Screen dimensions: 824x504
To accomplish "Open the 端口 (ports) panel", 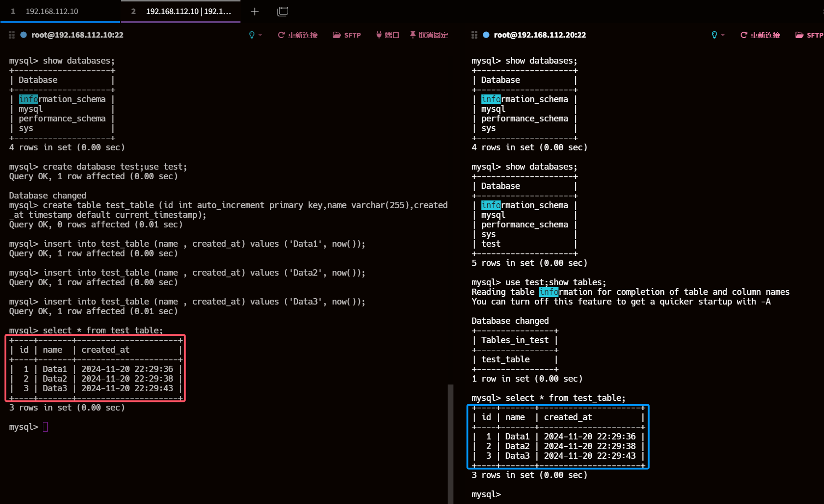I will (388, 35).
